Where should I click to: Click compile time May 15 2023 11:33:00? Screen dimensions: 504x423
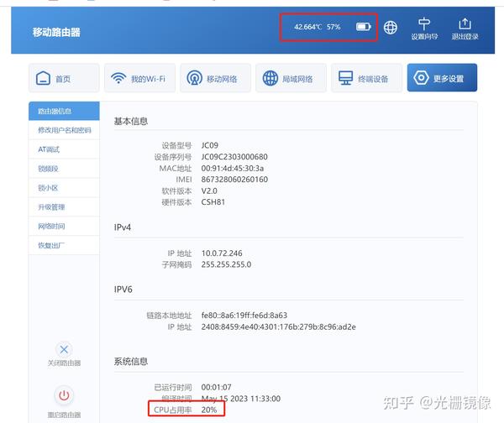[x=241, y=399]
